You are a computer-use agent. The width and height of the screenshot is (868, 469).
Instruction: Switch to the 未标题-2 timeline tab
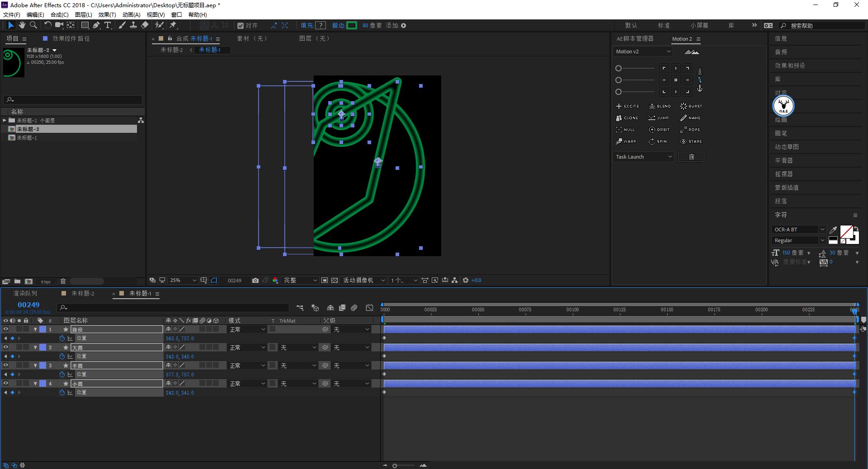pos(83,293)
